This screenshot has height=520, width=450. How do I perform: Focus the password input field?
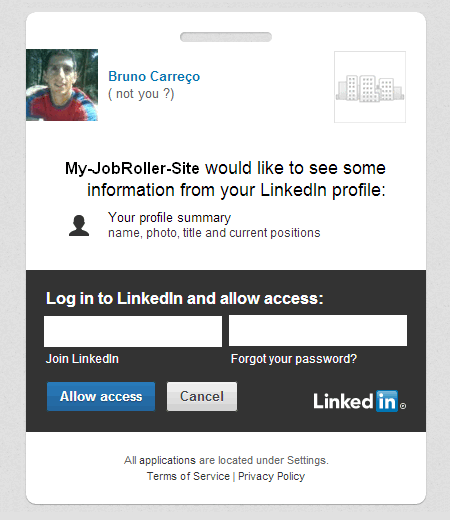point(318,331)
